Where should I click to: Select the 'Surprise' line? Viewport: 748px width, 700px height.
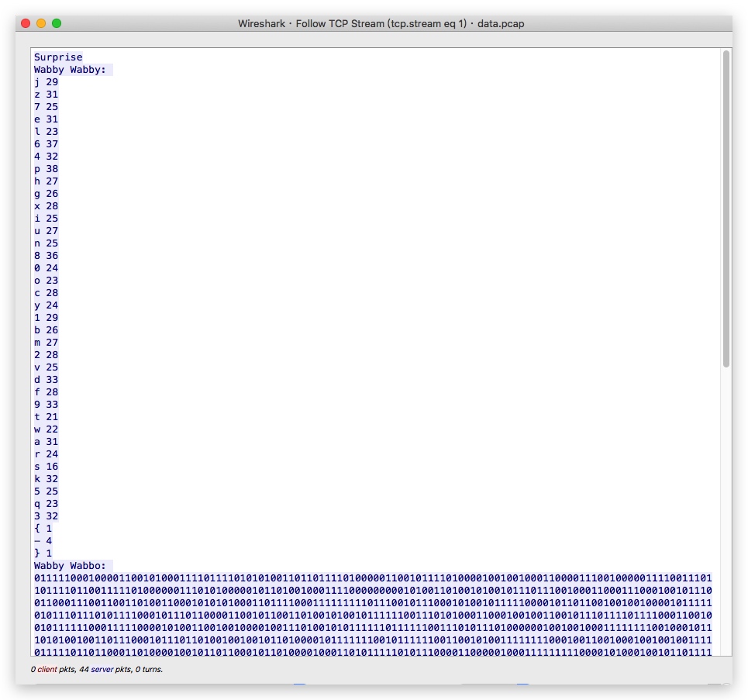(58, 57)
